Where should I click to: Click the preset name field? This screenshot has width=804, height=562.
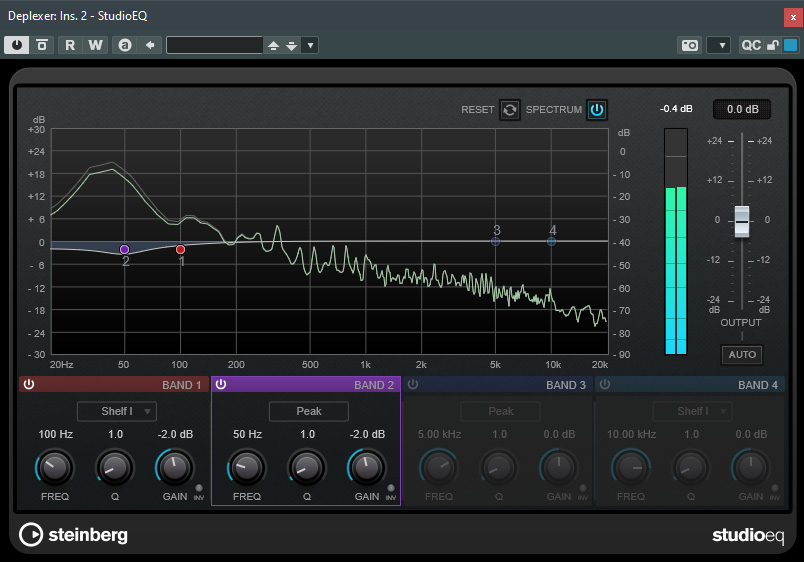(214, 45)
